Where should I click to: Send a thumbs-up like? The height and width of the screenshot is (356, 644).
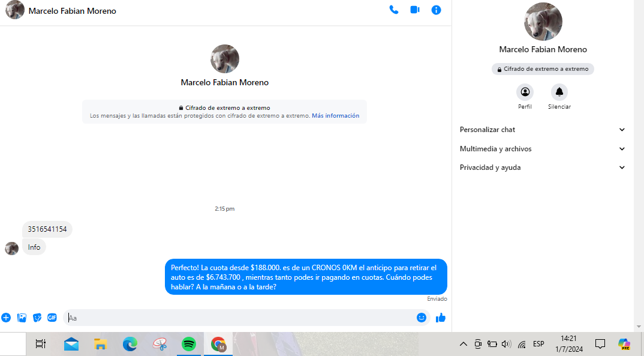point(441,318)
